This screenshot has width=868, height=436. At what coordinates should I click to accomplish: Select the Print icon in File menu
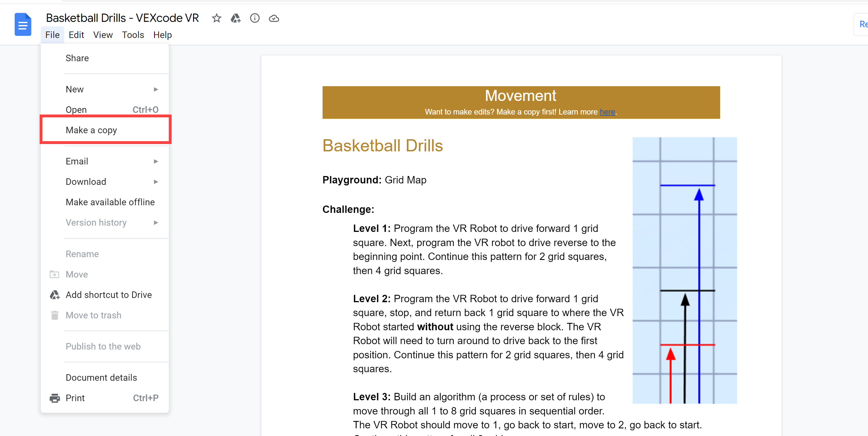[55, 398]
